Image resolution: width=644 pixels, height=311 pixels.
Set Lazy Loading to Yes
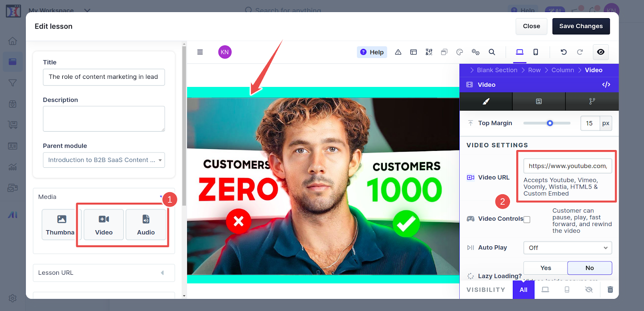pyautogui.click(x=546, y=268)
